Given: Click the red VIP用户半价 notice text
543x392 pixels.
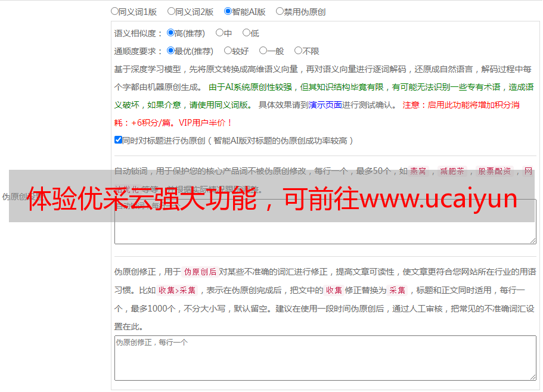Looking at the screenshot, I should (206, 123).
